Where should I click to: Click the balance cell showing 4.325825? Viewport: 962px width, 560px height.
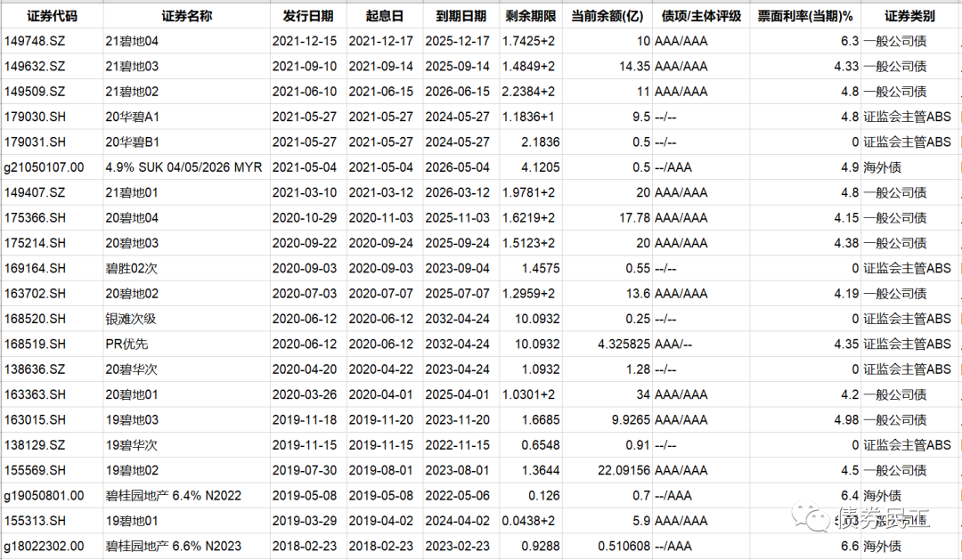(609, 344)
